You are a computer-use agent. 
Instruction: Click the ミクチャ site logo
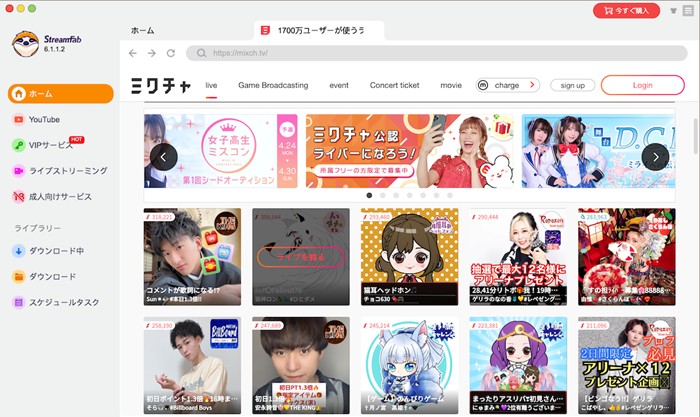coord(161,85)
